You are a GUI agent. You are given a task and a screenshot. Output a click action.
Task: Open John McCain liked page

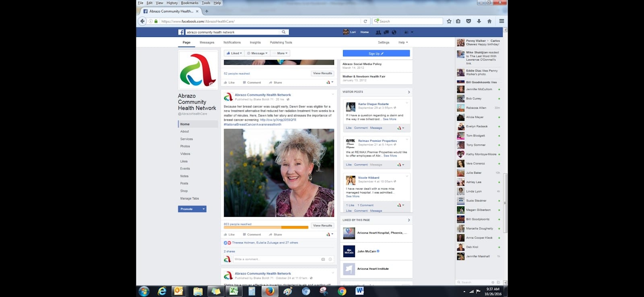click(367, 252)
